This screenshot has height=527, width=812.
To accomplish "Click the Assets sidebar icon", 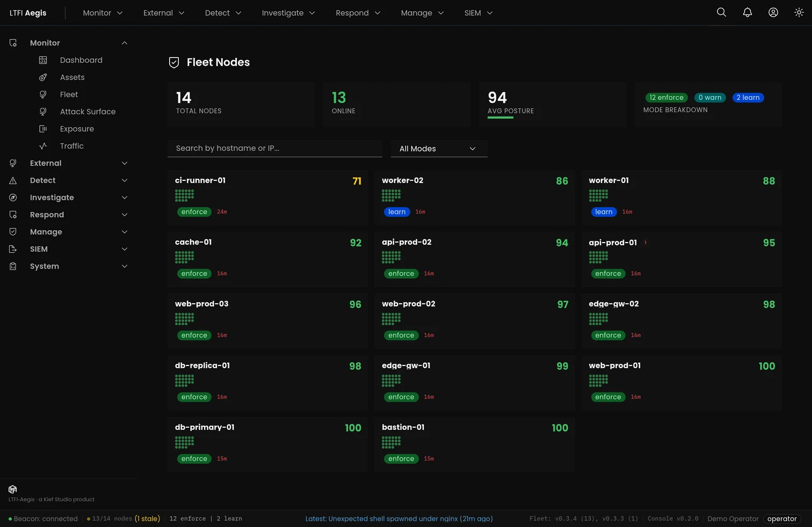I will (x=43, y=77).
